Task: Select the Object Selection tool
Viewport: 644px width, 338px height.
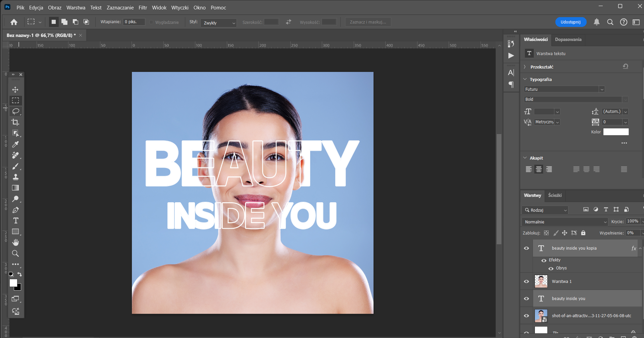Action: [15, 133]
